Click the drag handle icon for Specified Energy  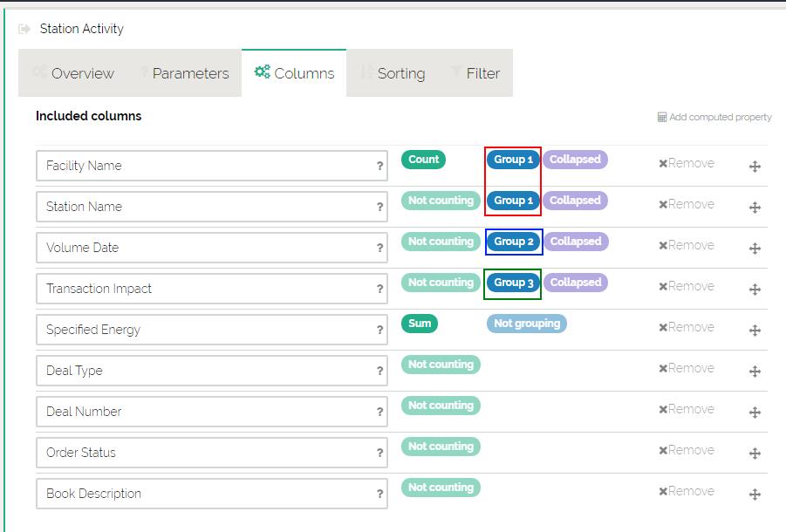[755, 331]
